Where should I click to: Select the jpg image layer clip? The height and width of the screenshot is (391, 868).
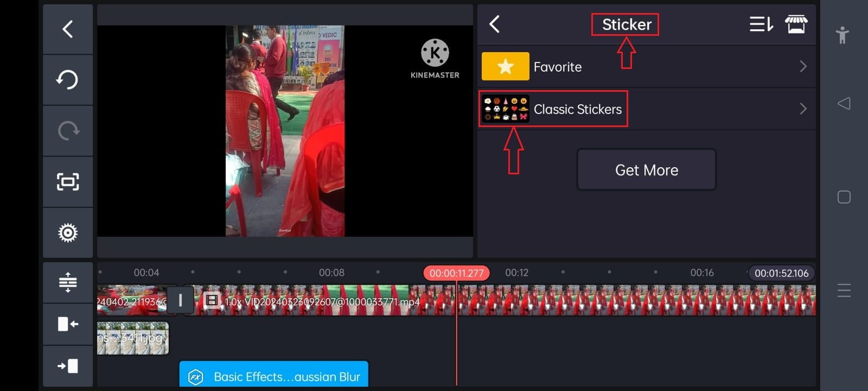pyautogui.click(x=132, y=338)
